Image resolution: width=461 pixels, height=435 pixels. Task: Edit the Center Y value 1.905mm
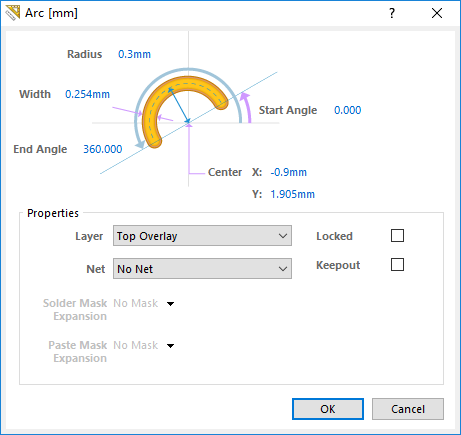tap(292, 194)
